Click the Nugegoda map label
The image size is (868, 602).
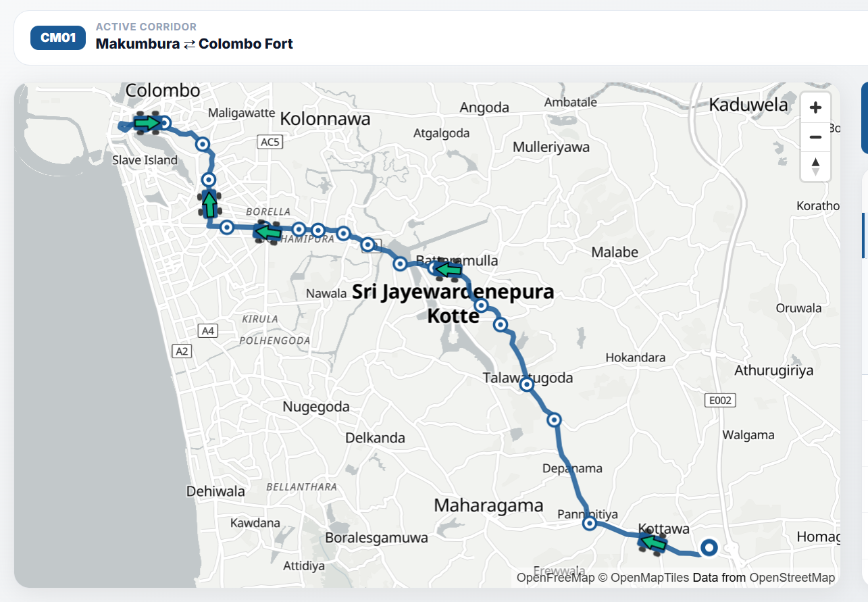tap(316, 407)
